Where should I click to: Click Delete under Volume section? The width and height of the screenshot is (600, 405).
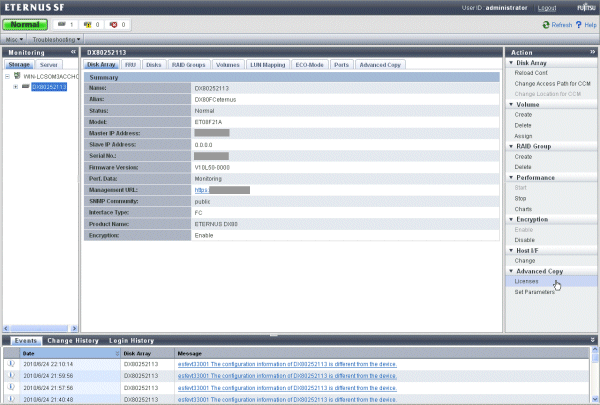click(523, 125)
